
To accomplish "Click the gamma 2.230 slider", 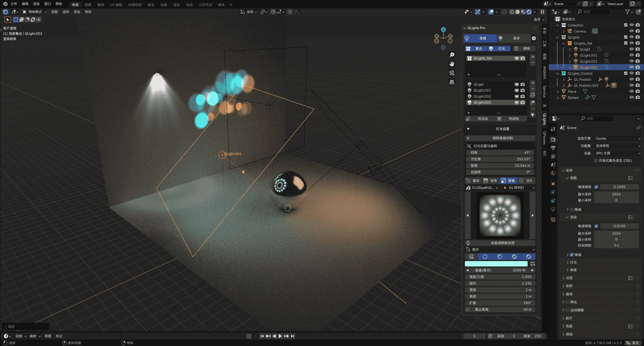I will point(500,283).
